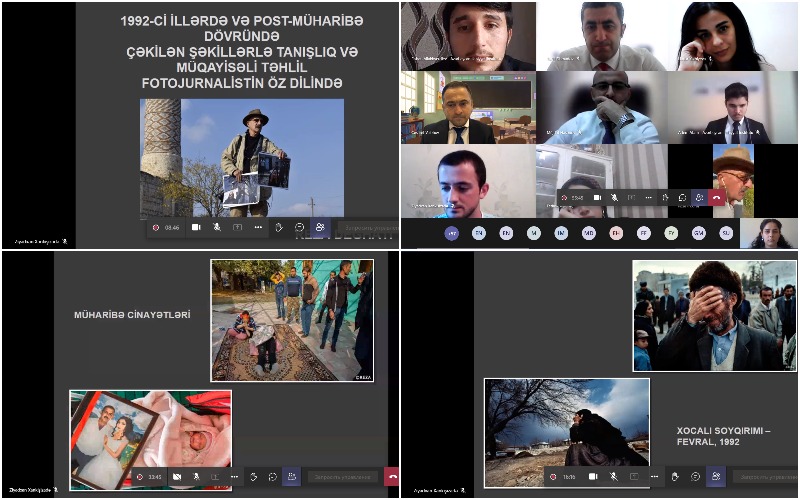Viewport: 800px width, 500px height.
Task: Raise hand in the 1992-ci illərdə slide toolbar
Action: point(279,228)
